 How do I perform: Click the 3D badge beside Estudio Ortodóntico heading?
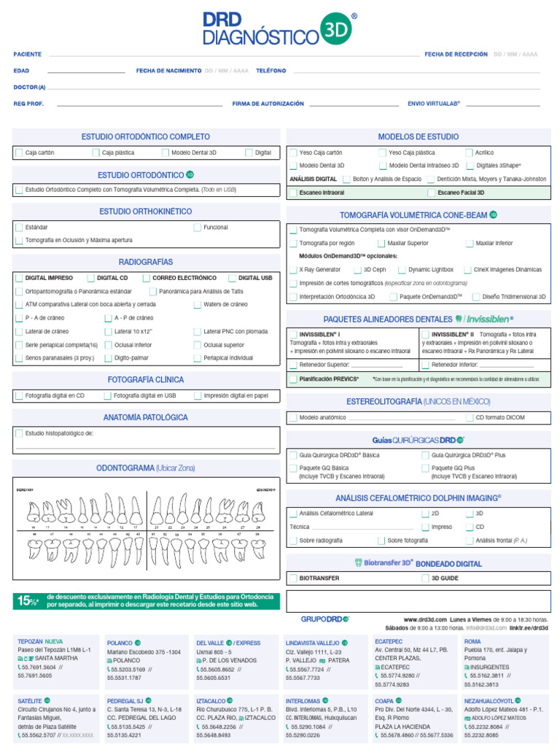190,175
